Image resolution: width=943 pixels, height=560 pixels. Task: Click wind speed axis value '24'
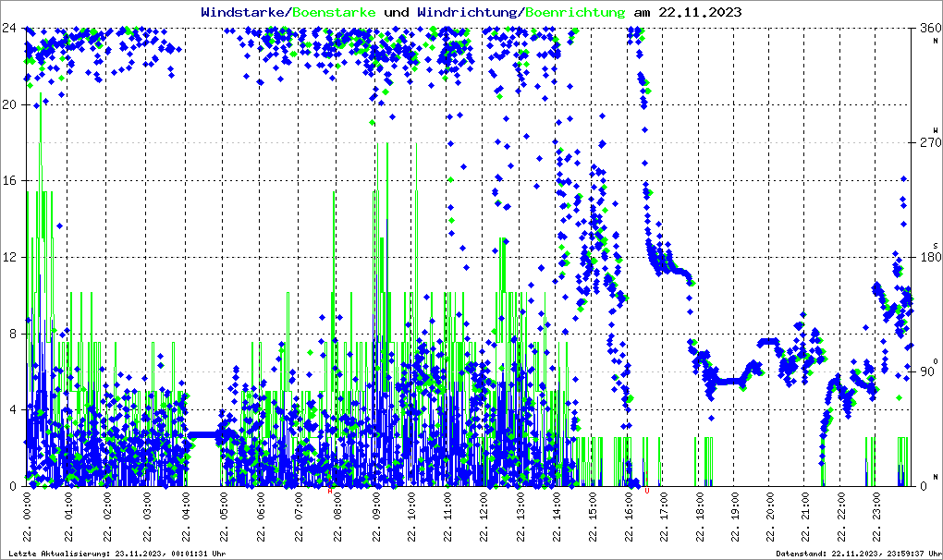(x=9, y=28)
